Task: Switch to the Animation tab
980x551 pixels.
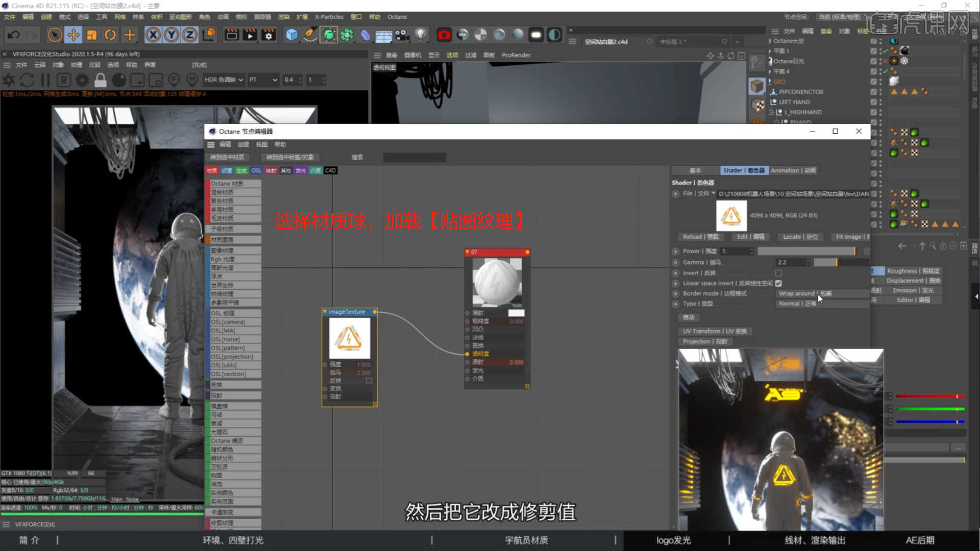Action: (793, 170)
